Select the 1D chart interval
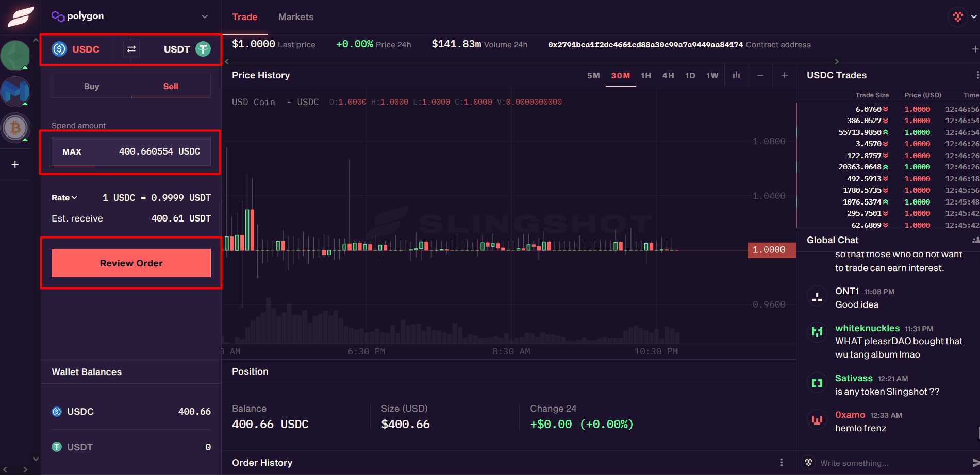The height and width of the screenshot is (475, 980). (690, 75)
